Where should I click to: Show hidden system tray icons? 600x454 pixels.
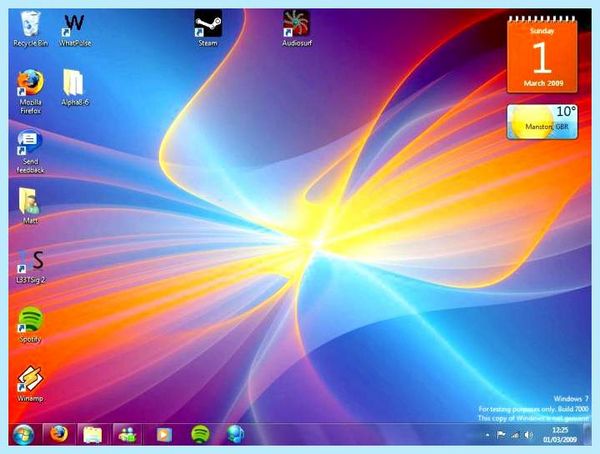[x=487, y=435]
